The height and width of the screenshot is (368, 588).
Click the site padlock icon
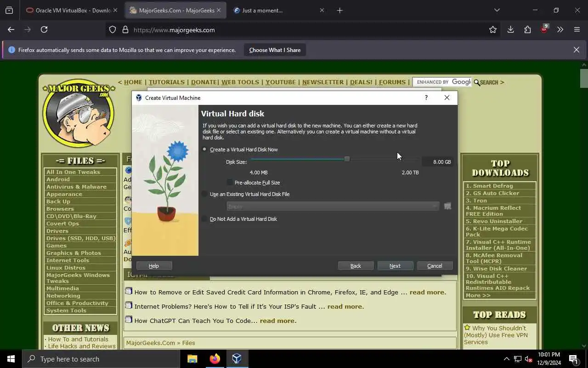(125, 30)
